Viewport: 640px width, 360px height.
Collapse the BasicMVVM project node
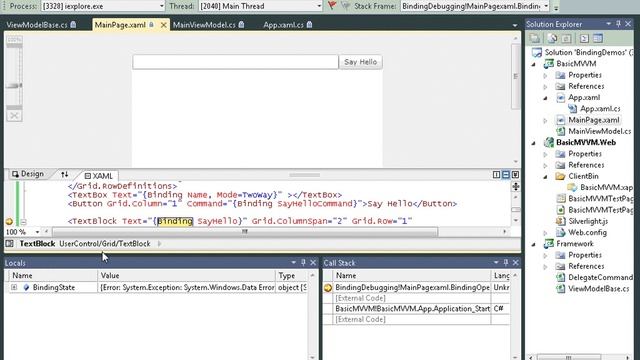point(533,64)
